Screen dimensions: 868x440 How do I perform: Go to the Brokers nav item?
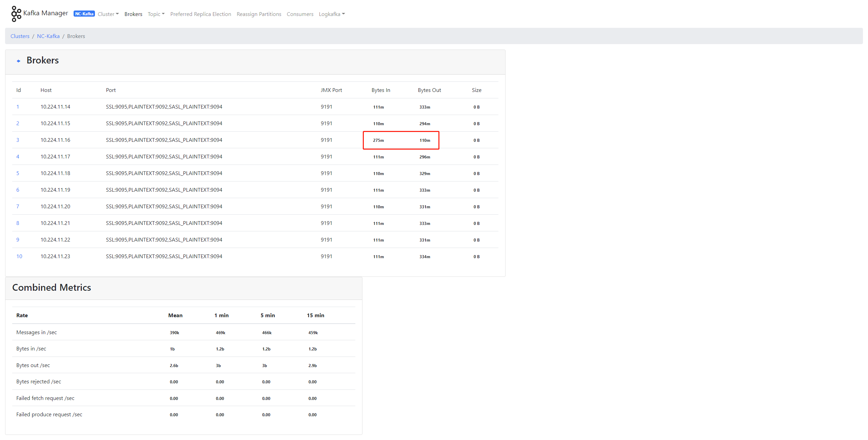pos(133,14)
